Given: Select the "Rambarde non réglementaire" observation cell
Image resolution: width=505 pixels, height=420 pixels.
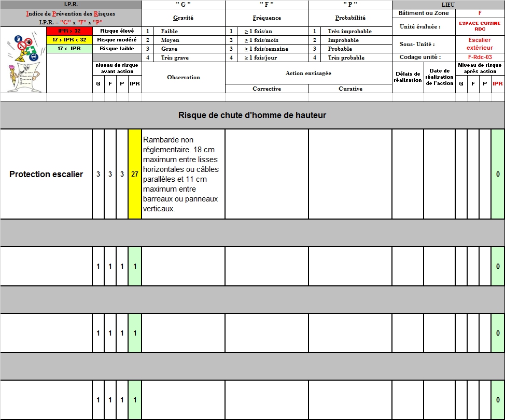Looking at the screenshot, I should coord(183,174).
